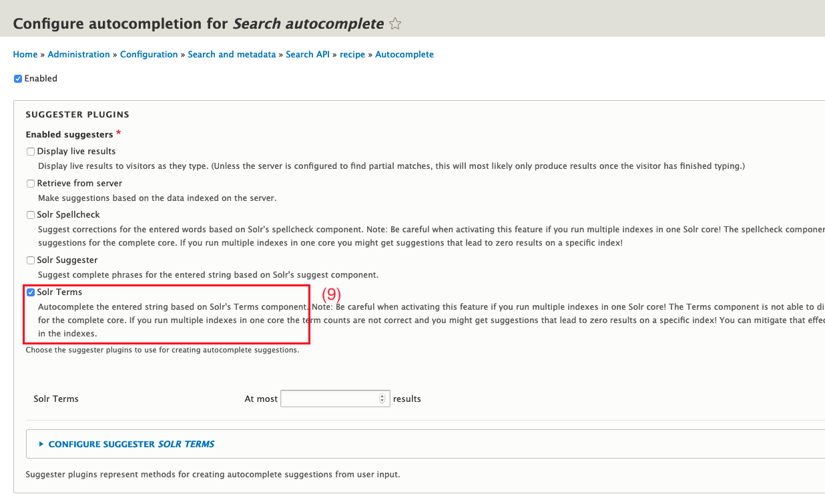Click the Solr Spellcheck label text
This screenshot has width=825, height=504.
(x=69, y=215)
